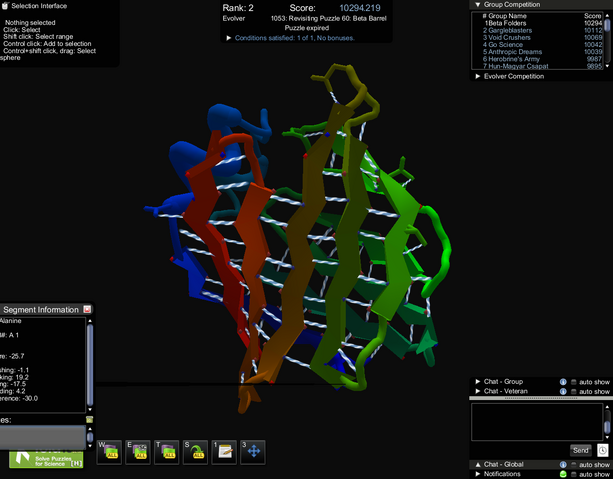
Task: Click the clock icon next to Send
Action: (x=602, y=450)
